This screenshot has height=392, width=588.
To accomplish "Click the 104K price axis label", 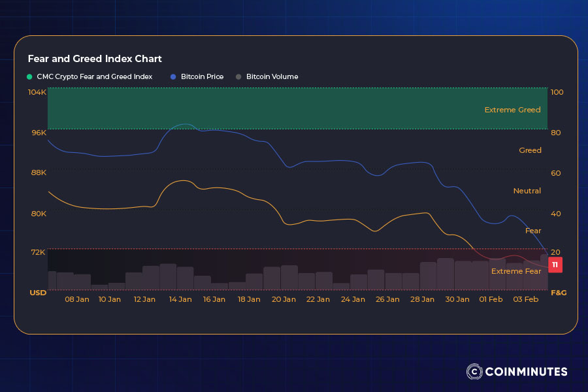I will 37,92.
